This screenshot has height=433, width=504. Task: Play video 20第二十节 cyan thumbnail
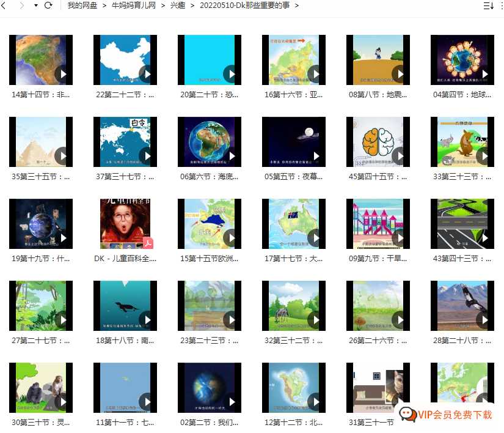[210, 60]
